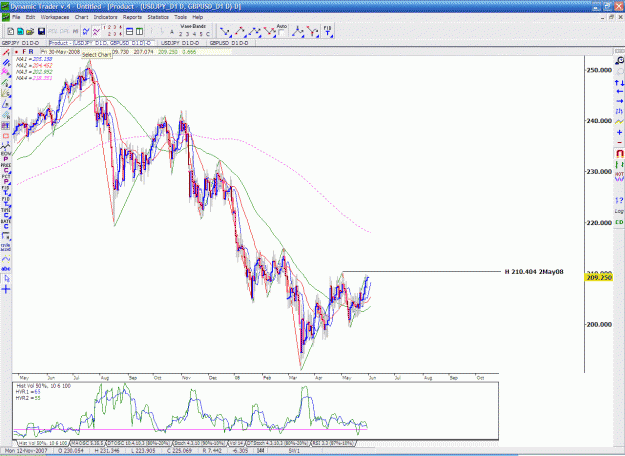This screenshot has height=456, width=625.
Task: Open the File menu
Action: (x=16, y=17)
